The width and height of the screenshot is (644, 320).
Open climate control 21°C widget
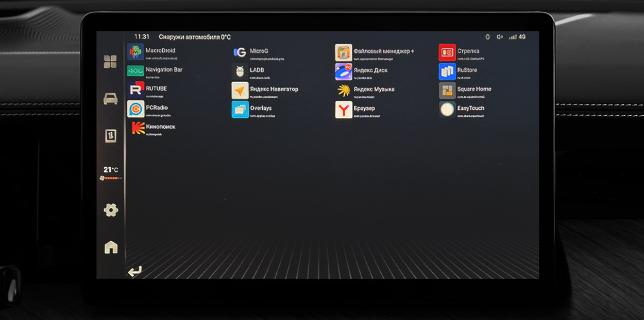coord(111,170)
